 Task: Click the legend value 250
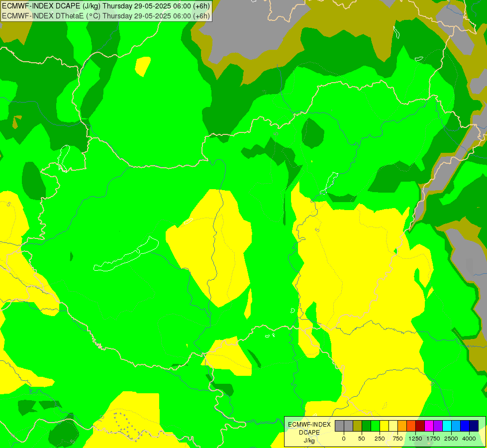(380, 439)
